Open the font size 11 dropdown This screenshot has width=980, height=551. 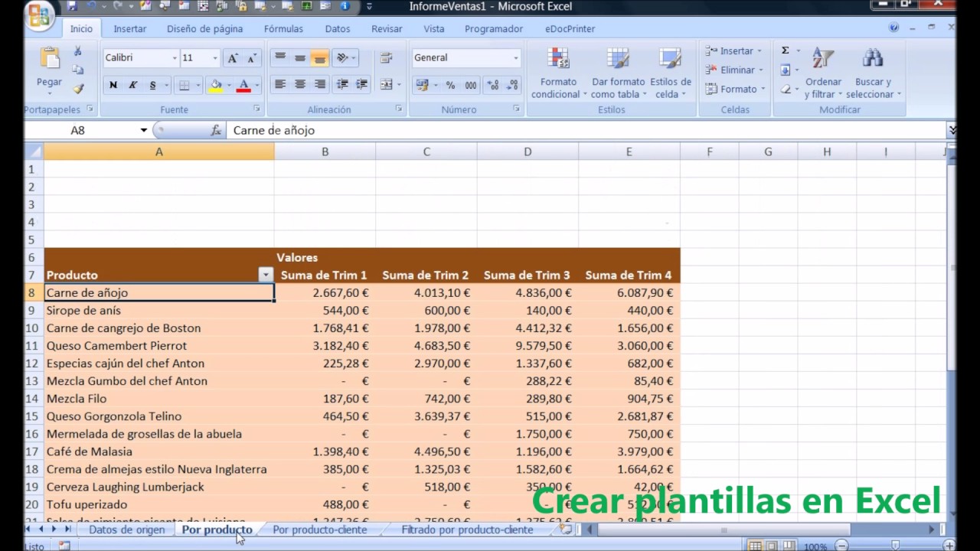(215, 58)
